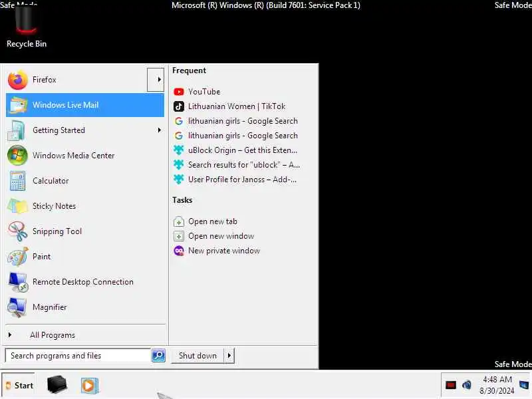The height and width of the screenshot is (399, 532).
Task: Launch the Snipping Tool icon
Action: (18, 231)
